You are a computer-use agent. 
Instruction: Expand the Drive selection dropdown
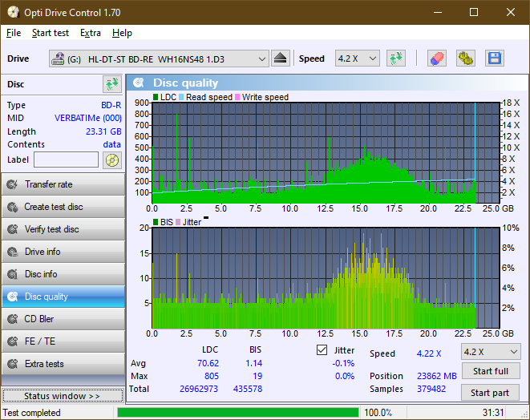(x=261, y=59)
